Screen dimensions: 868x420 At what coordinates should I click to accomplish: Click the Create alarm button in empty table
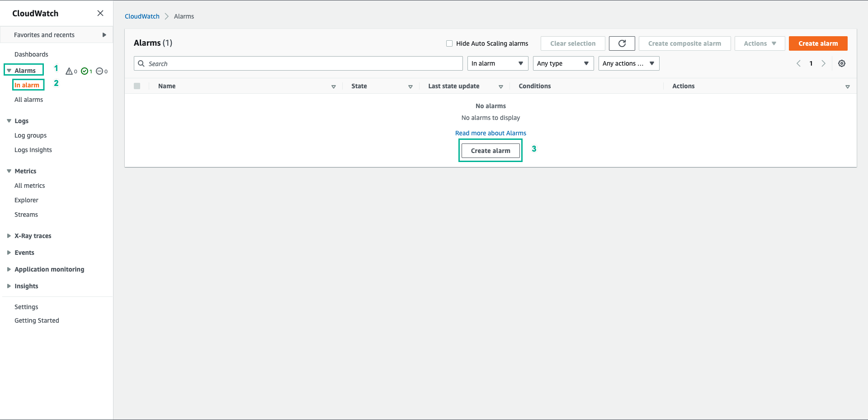491,151
